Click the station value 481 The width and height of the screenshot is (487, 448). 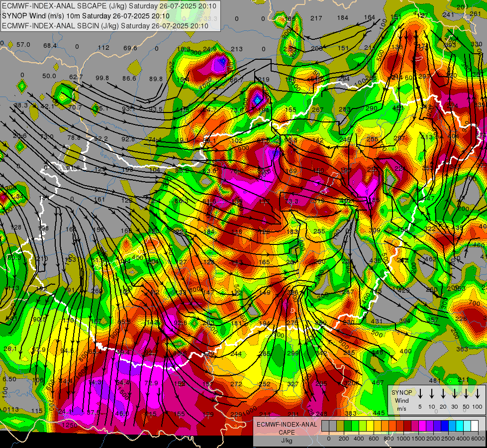click(x=435, y=380)
